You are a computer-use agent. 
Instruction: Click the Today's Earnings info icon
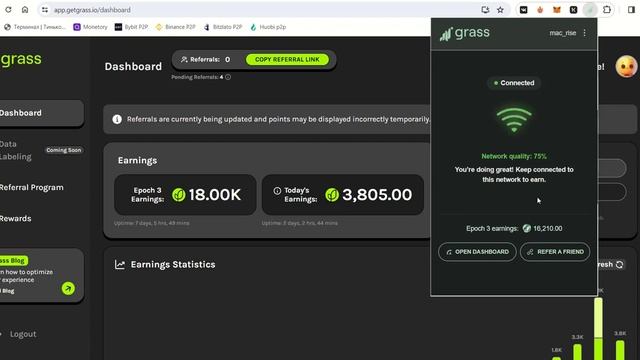point(277,191)
